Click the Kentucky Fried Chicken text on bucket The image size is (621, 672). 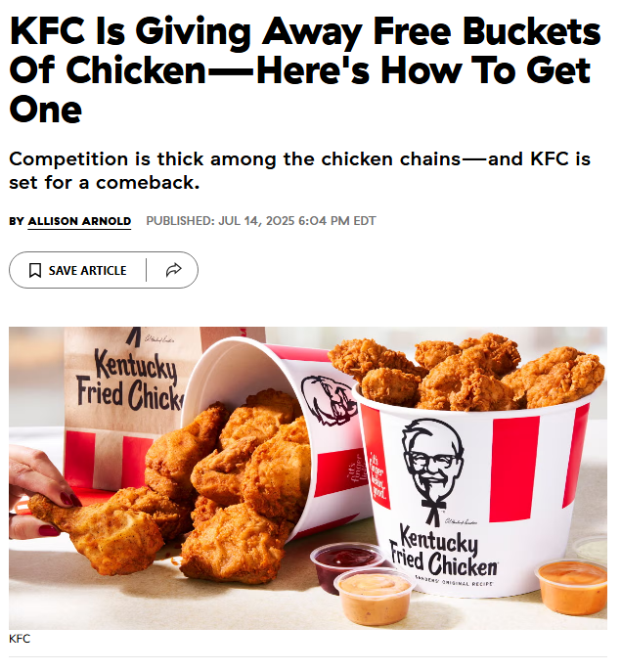click(443, 551)
